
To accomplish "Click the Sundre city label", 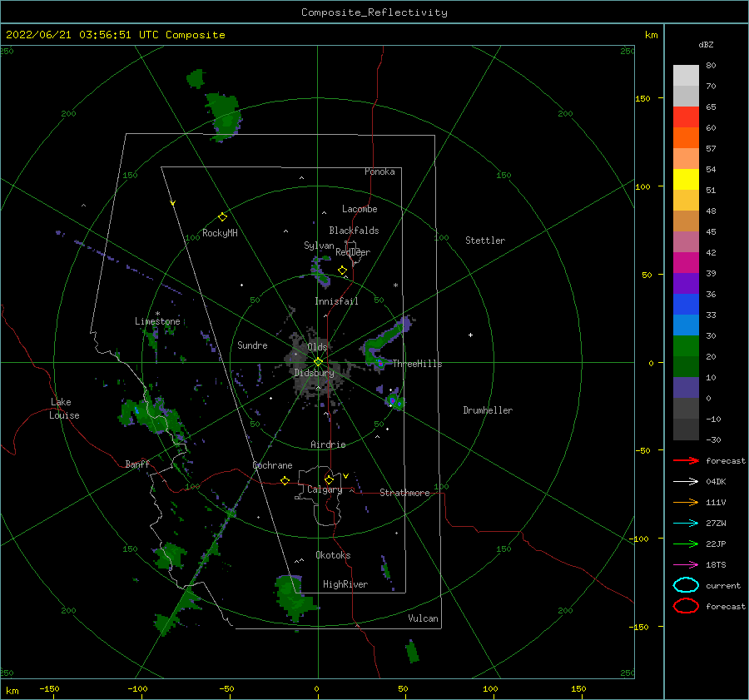I will (252, 345).
